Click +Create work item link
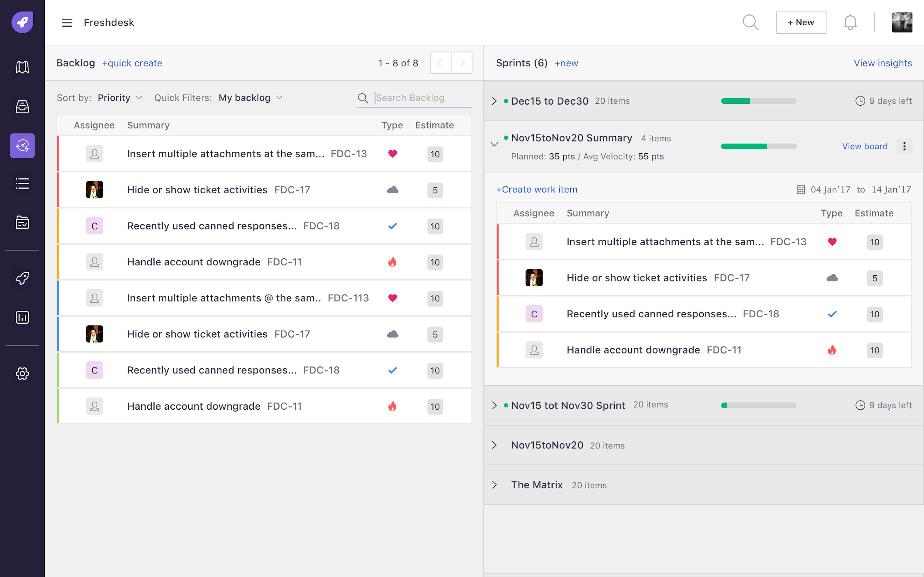The image size is (924, 577). (x=536, y=189)
